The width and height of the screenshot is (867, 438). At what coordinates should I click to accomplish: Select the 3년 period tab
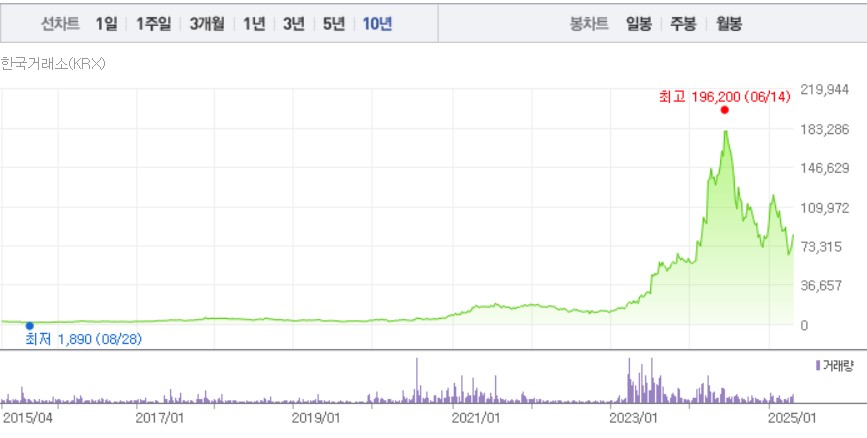click(294, 24)
